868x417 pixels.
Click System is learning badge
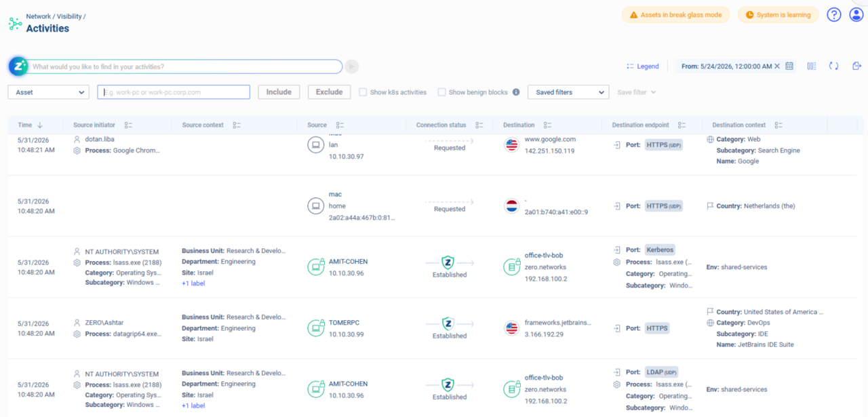point(778,15)
